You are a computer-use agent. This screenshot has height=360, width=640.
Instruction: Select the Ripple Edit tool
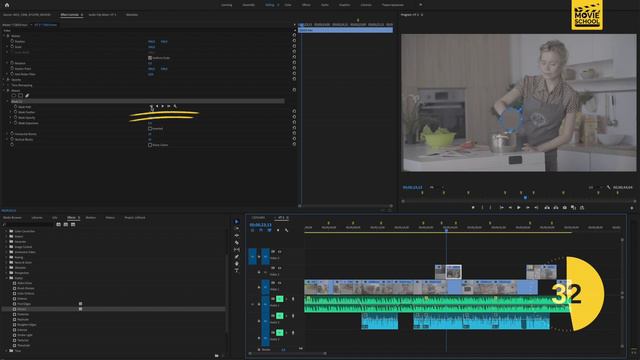(x=237, y=236)
